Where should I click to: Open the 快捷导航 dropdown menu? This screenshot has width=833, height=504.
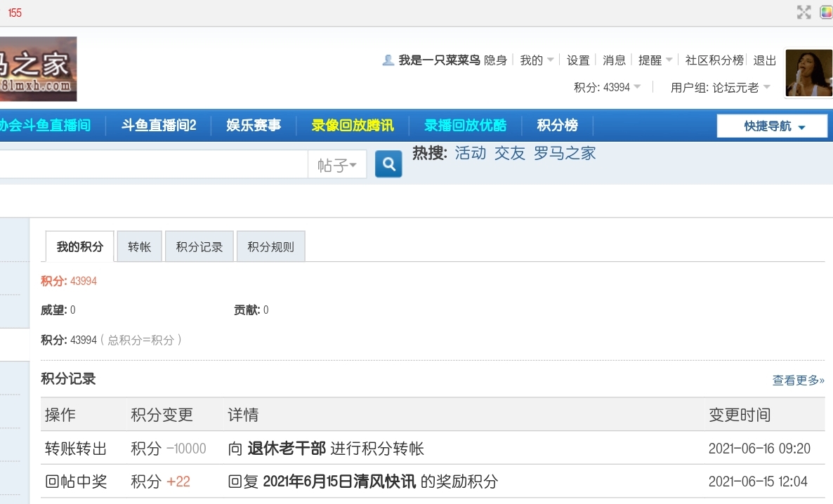[772, 126]
